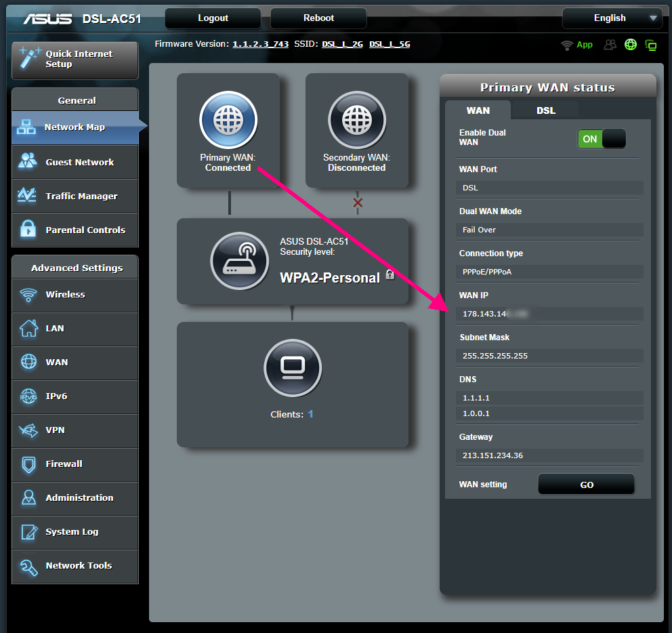Screen dimensions: 672x633
Task: Click the WPA2-Personal security level text
Action: [330, 277]
